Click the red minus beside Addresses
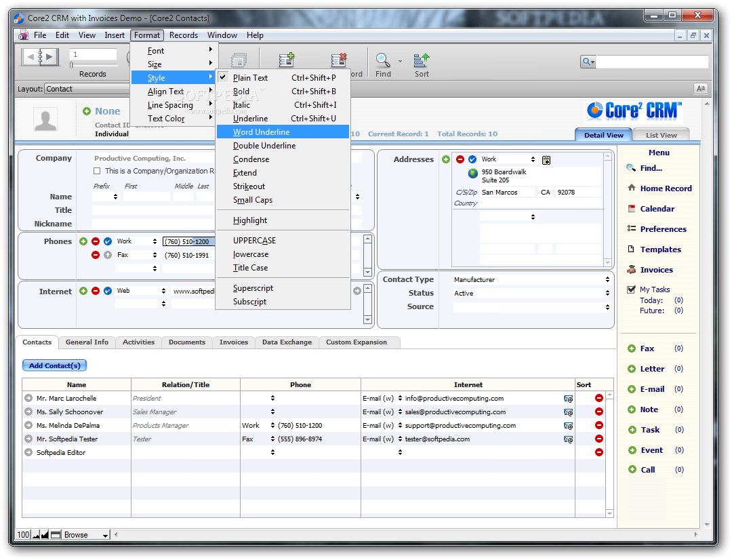This screenshot has width=732, height=560. pos(460,159)
